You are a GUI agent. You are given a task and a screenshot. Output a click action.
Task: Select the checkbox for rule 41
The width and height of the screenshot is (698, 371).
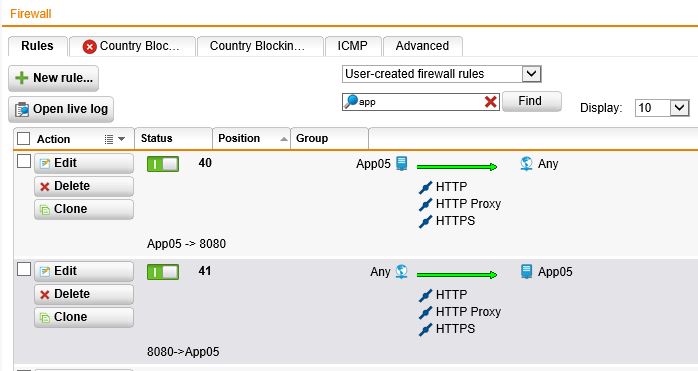24,269
